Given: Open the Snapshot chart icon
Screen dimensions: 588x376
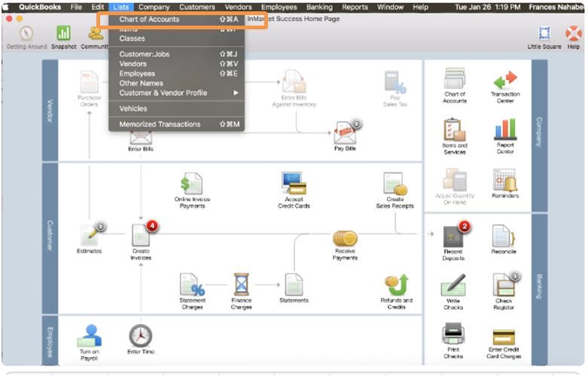Looking at the screenshot, I should coord(63,33).
